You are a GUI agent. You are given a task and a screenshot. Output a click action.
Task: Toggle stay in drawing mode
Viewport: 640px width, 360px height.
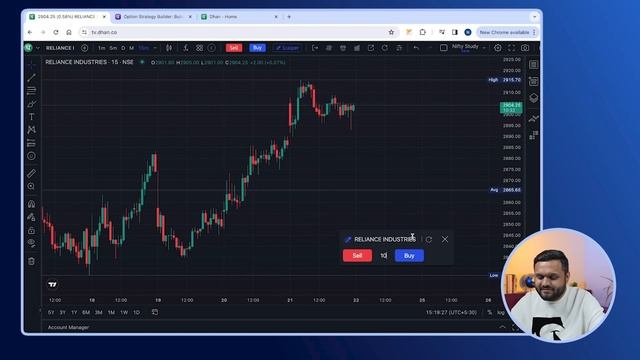(x=31, y=217)
